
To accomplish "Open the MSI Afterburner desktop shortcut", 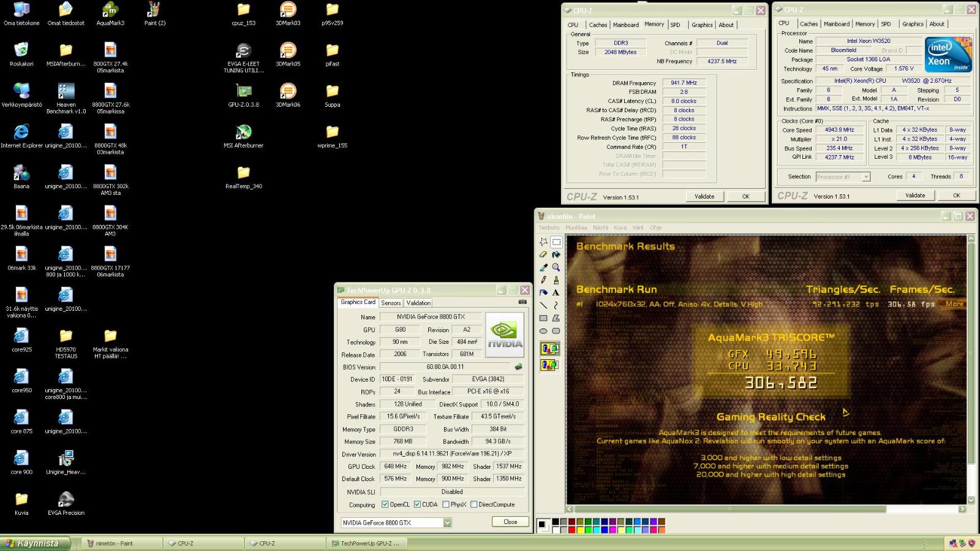I will click(244, 137).
